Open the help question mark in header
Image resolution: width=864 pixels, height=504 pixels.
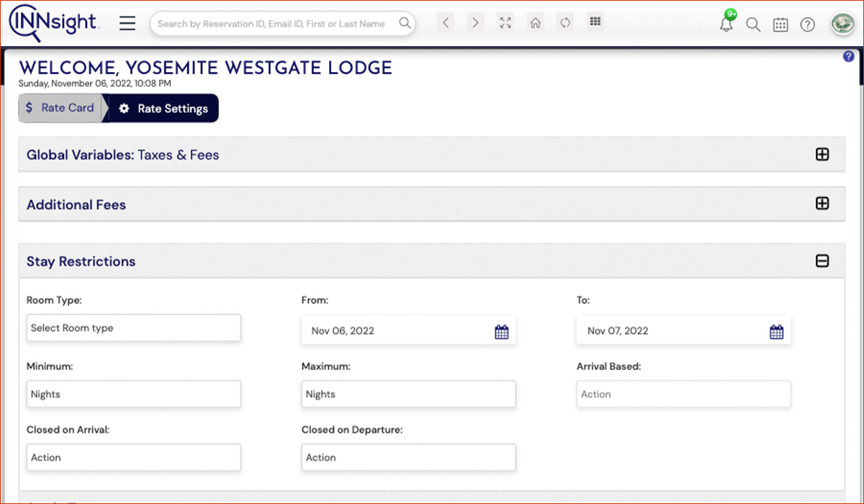808,24
